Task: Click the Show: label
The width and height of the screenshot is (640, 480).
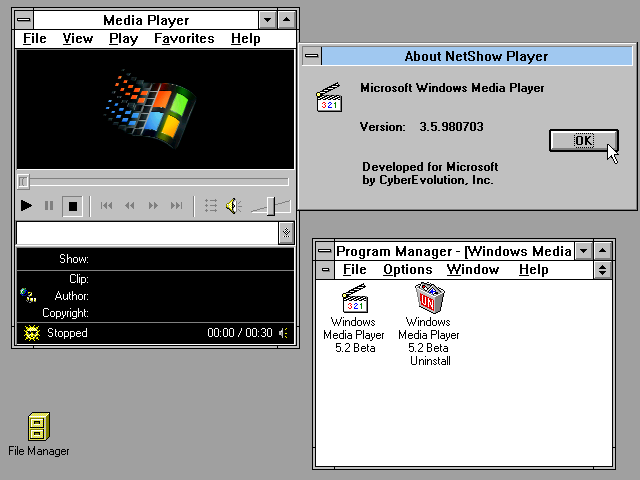Action: 74,259
